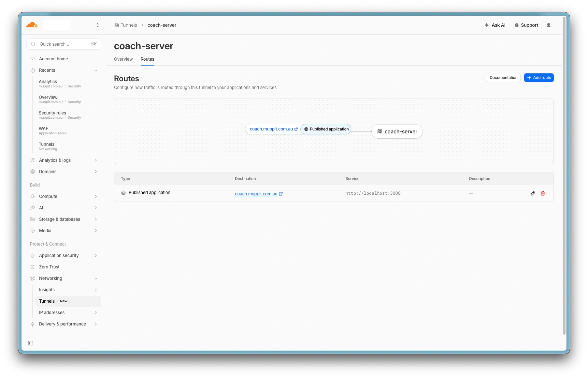Expand Storage & databases section
The width and height of the screenshot is (588, 378).
96,219
